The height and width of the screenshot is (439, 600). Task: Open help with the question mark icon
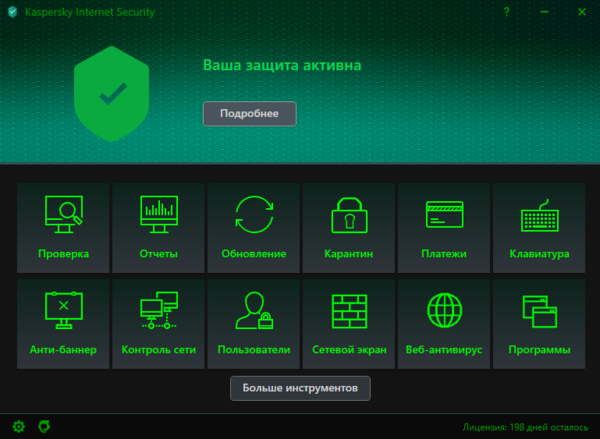point(507,12)
